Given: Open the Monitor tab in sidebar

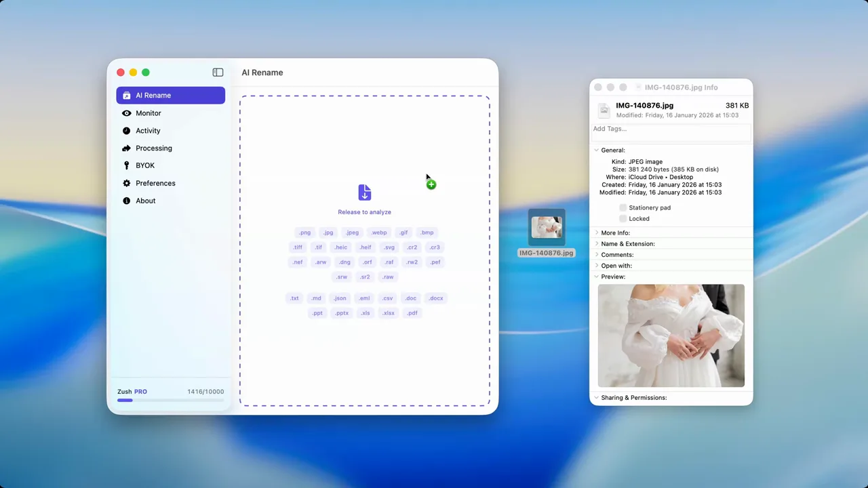Looking at the screenshot, I should (x=170, y=113).
